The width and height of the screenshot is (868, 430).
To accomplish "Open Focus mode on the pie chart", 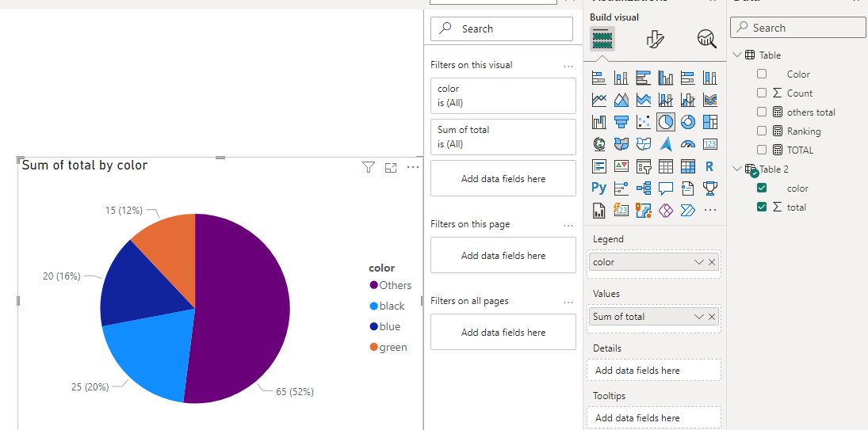I will [x=391, y=167].
